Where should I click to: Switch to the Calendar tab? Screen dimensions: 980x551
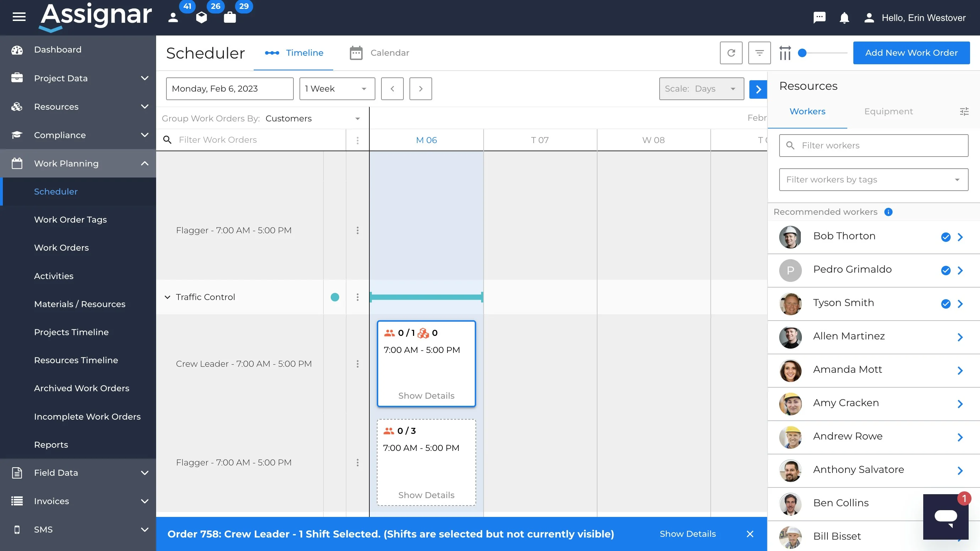coord(379,53)
